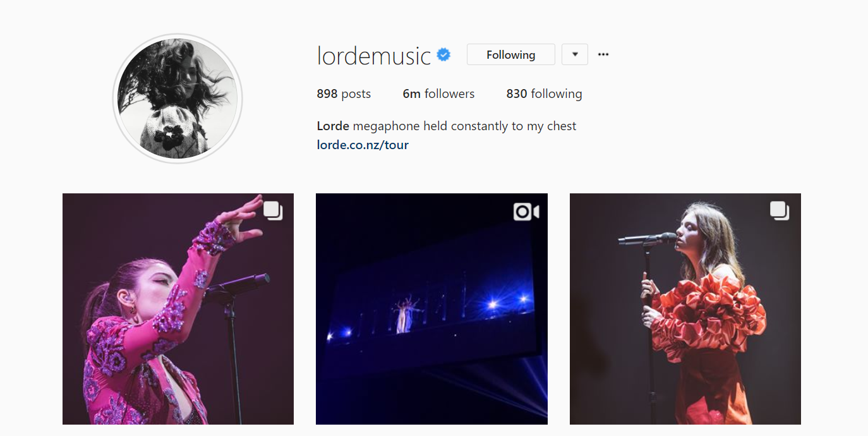868x436 pixels.
Task: Open the black-and-white profile picture
Action: (178, 99)
